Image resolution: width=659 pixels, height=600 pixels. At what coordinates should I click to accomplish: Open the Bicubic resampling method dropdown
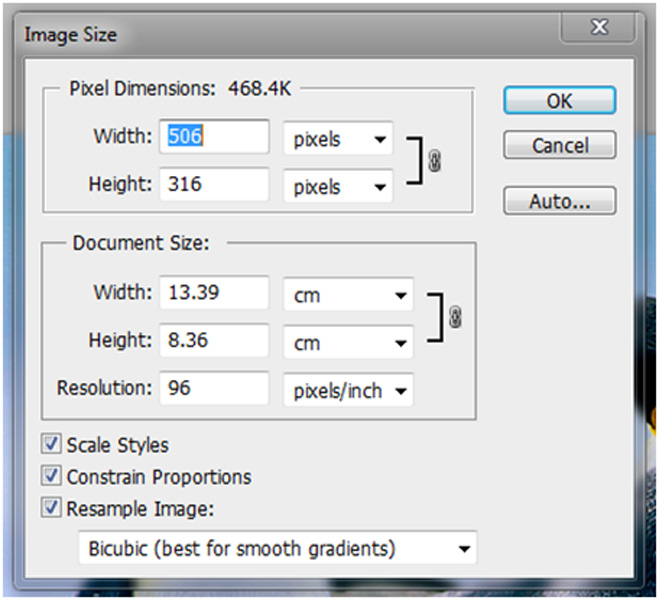pyautogui.click(x=278, y=548)
